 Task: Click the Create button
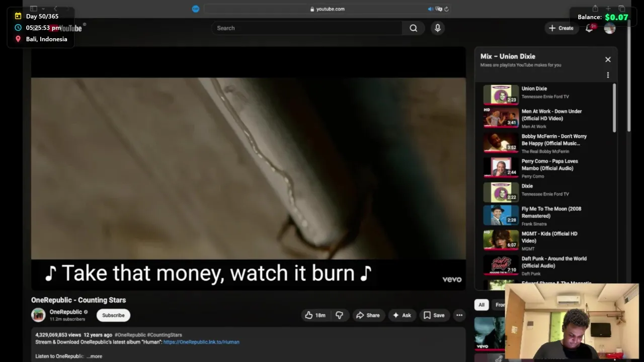tap(561, 28)
